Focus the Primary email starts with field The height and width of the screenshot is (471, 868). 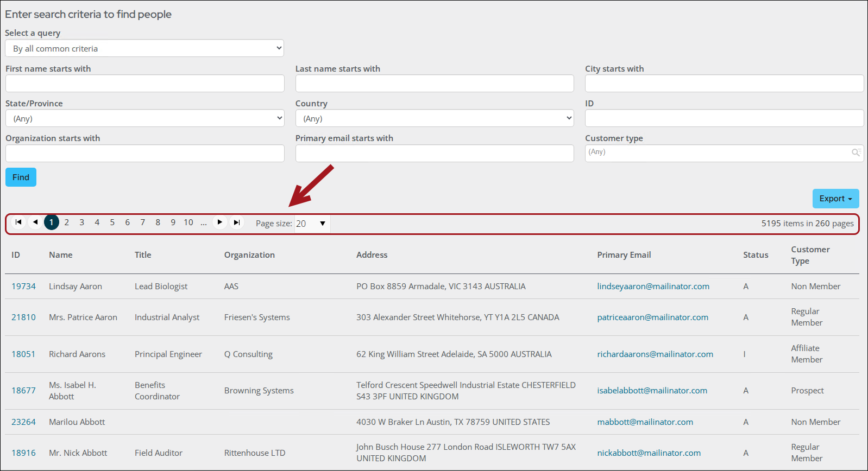click(434, 154)
